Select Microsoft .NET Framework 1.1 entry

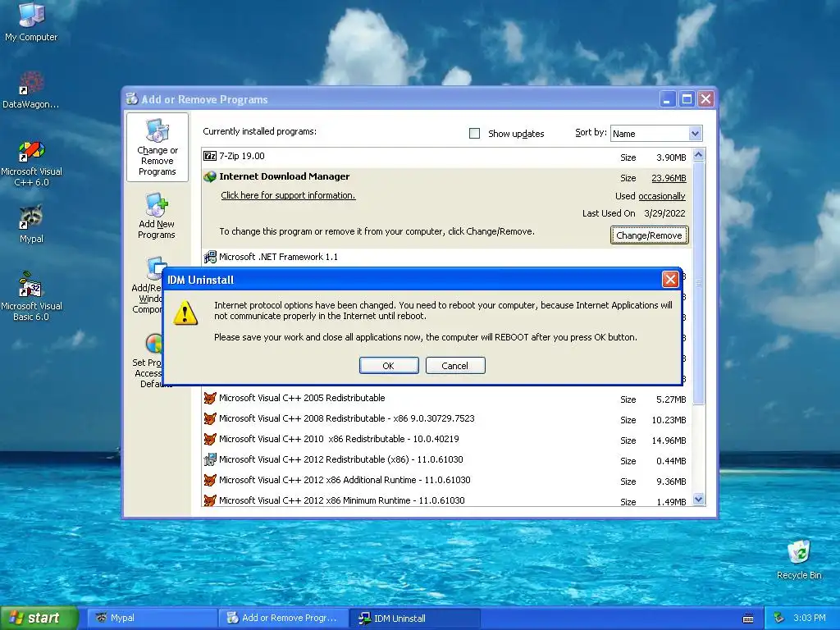[447, 257]
